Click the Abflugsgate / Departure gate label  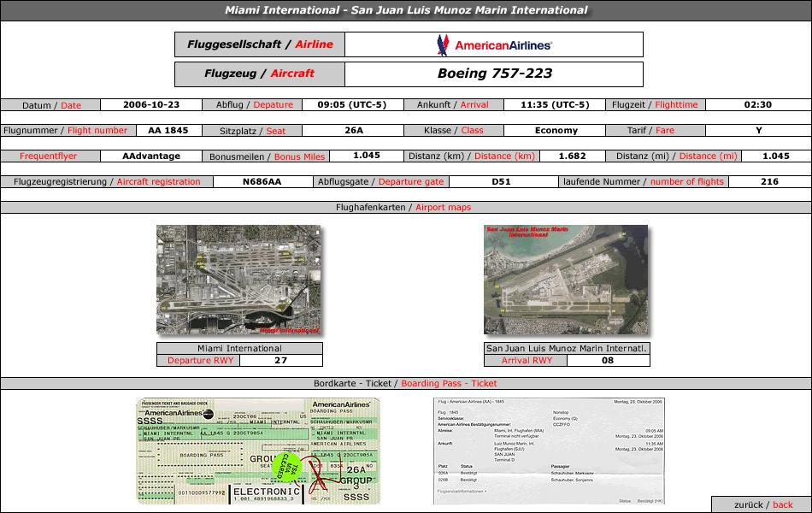(381, 182)
